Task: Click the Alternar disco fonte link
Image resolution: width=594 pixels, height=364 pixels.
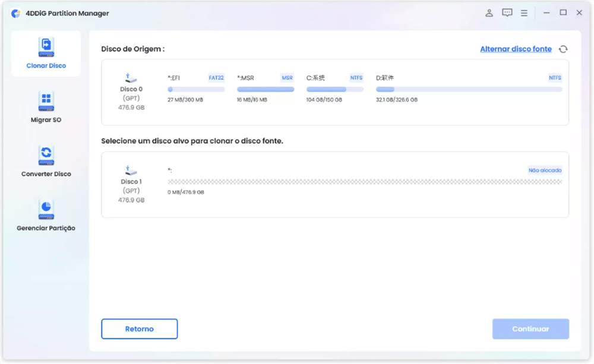Action: 516,49
